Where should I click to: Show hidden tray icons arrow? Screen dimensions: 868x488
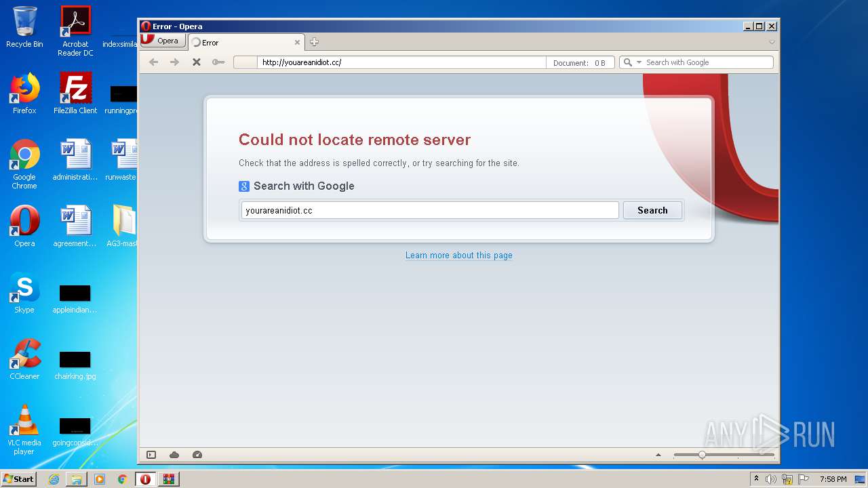tap(756, 479)
